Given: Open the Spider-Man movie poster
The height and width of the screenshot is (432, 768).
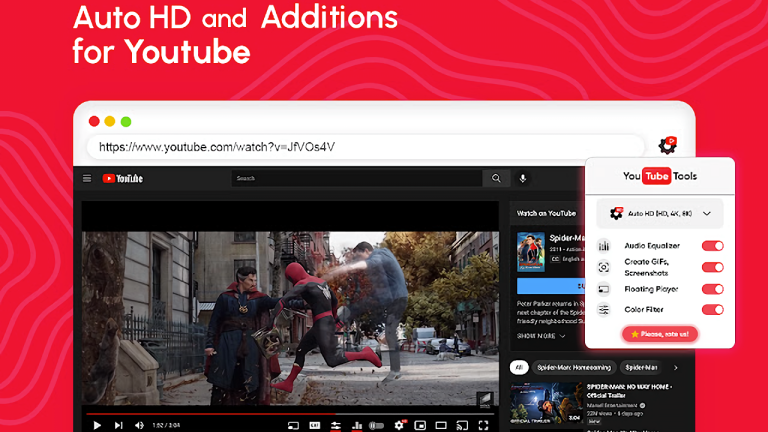Looking at the screenshot, I should click(530, 252).
